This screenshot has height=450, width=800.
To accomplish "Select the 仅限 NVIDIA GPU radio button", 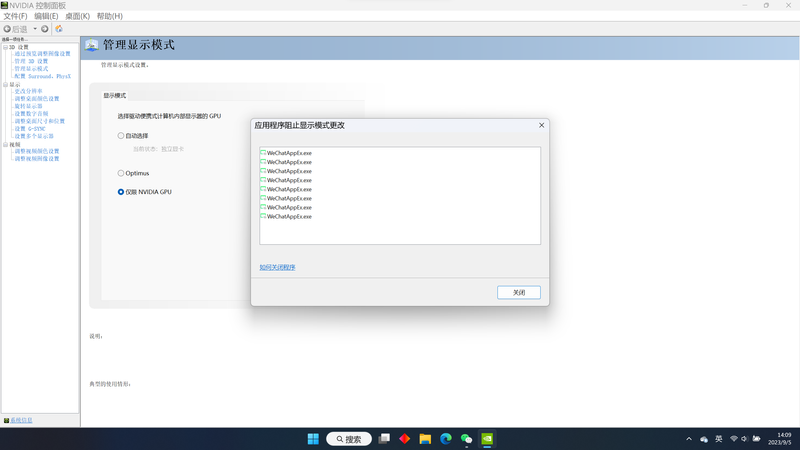I will pos(121,192).
